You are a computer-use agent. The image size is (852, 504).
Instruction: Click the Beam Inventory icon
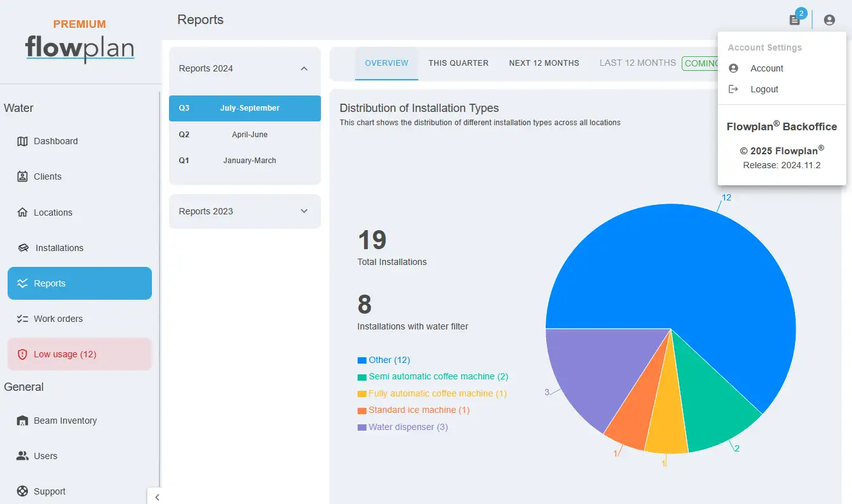[23, 421]
